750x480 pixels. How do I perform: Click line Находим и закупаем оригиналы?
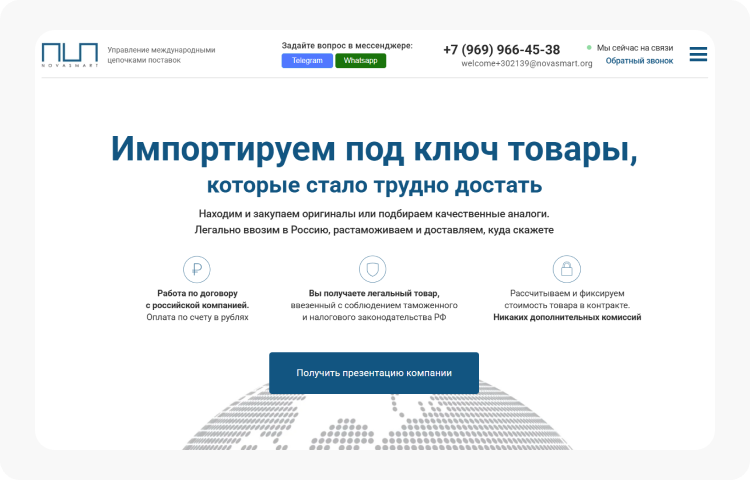374,214
